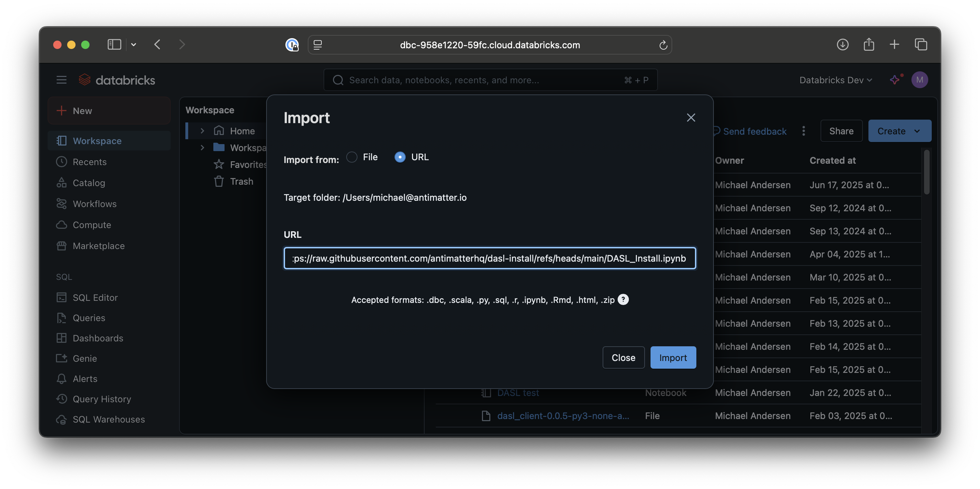The image size is (980, 489).
Task: Click the URL input field
Action: [x=490, y=258]
